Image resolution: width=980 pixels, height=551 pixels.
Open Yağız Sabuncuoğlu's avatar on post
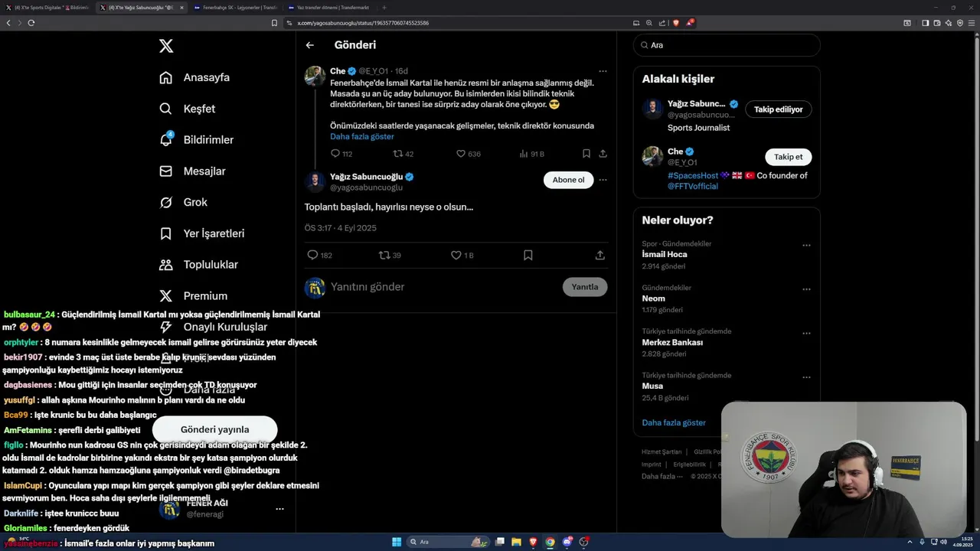pos(315,181)
